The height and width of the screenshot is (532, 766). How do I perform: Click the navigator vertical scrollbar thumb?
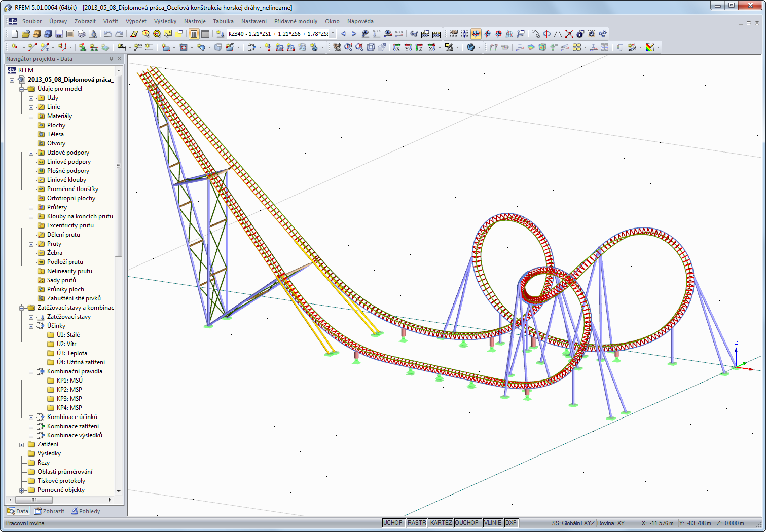click(118, 166)
